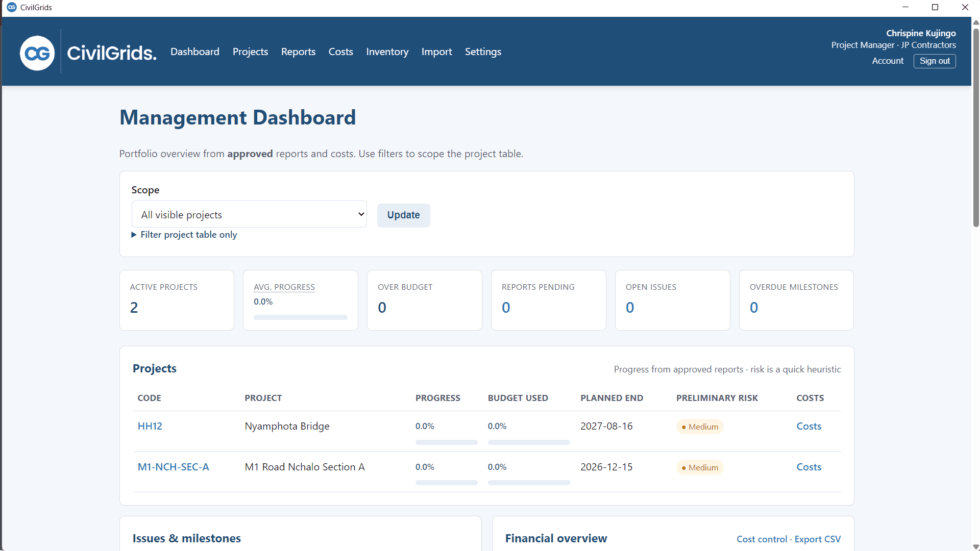Open the Settings nav item
The height and width of the screenshot is (551, 980).
(x=483, y=52)
